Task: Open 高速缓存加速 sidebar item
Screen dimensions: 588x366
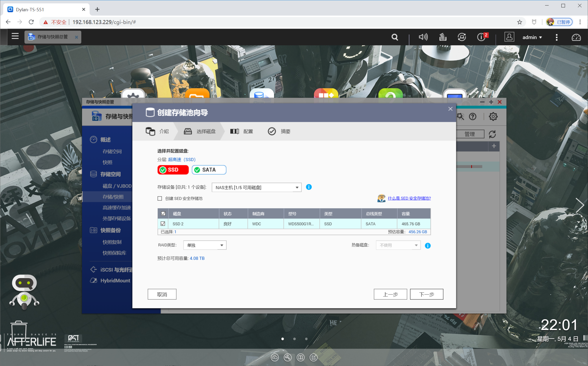Action: click(x=116, y=207)
